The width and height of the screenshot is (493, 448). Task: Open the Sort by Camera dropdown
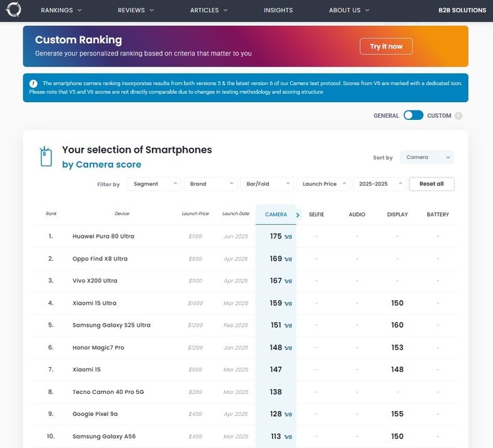tap(427, 157)
